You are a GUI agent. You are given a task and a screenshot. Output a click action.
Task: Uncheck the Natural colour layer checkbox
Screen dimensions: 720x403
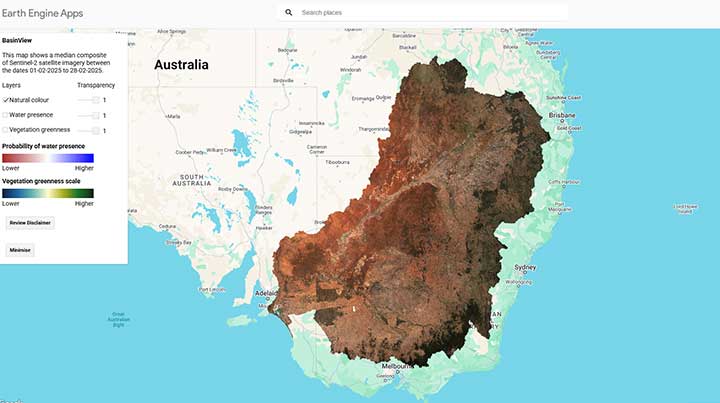click(x=6, y=101)
